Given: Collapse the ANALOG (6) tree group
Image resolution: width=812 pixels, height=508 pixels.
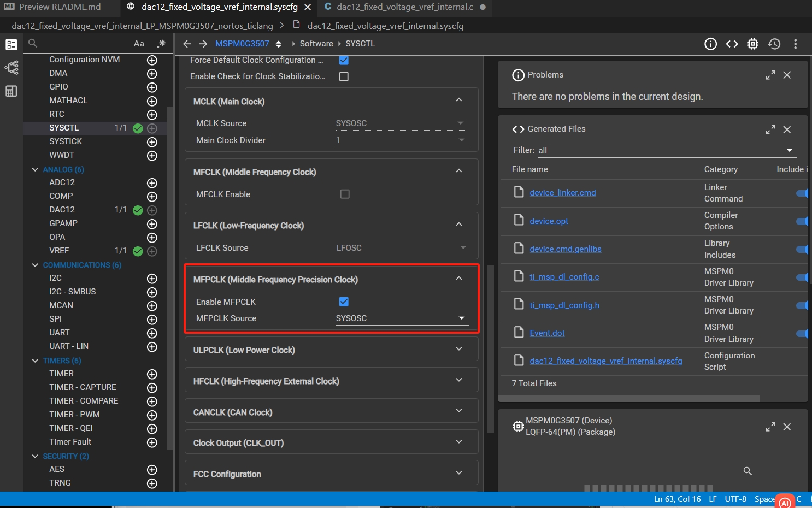Looking at the screenshot, I should [x=35, y=170].
